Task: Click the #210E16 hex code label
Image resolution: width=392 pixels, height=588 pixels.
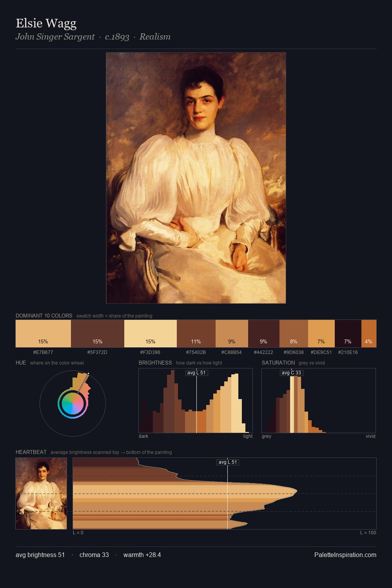Action: 348,352
